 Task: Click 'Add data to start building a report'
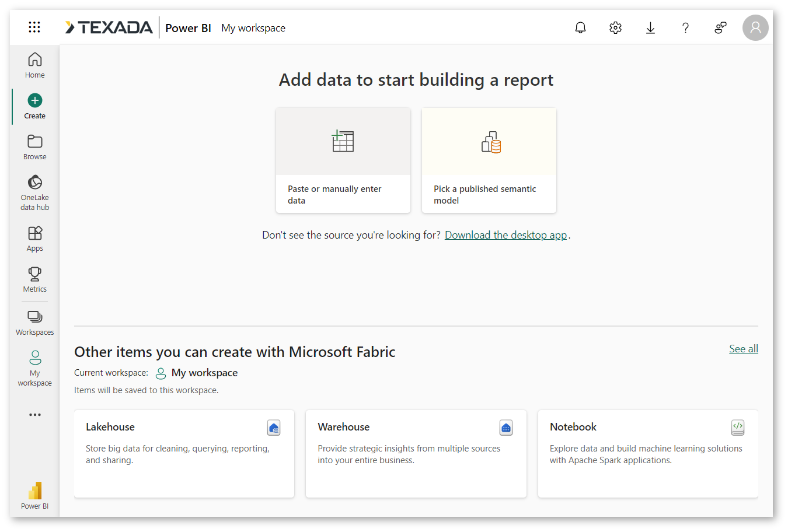point(416,80)
